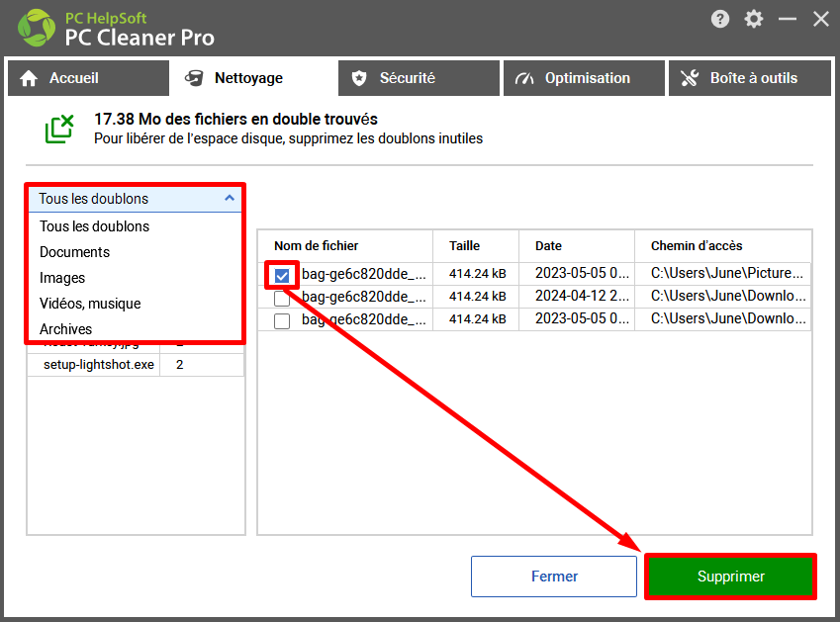Choose Images filter option
The height and width of the screenshot is (622, 840).
(x=135, y=278)
